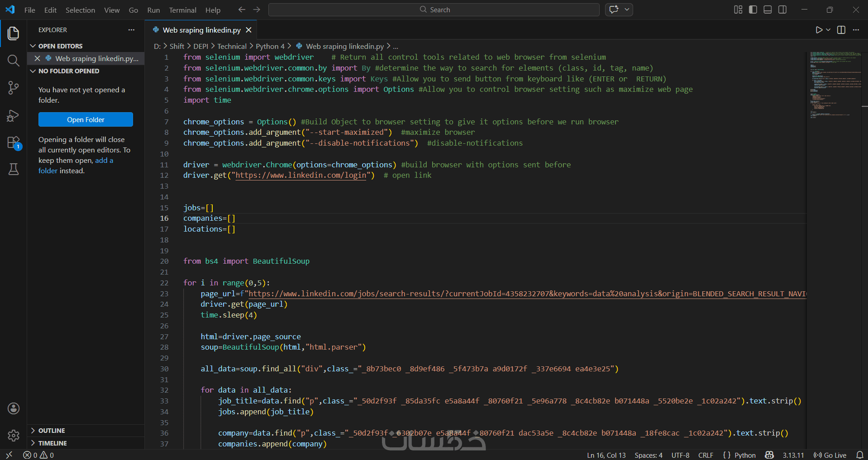This screenshot has width=868, height=460.
Task: Close the file in Open Editors list
Action: pos(38,58)
